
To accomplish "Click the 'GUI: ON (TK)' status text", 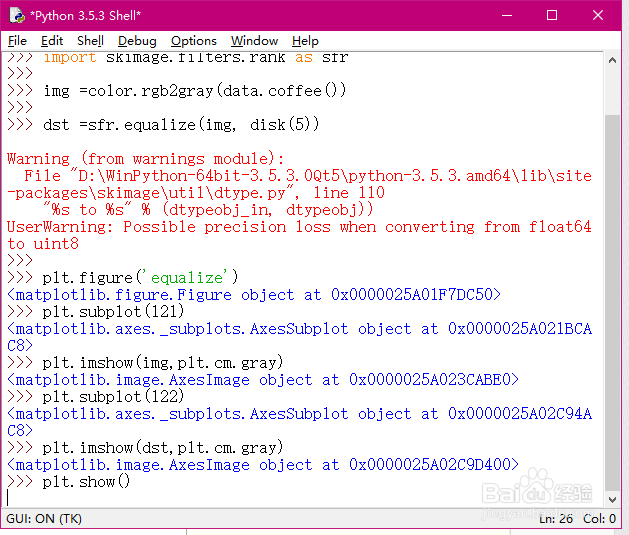I will [44, 519].
